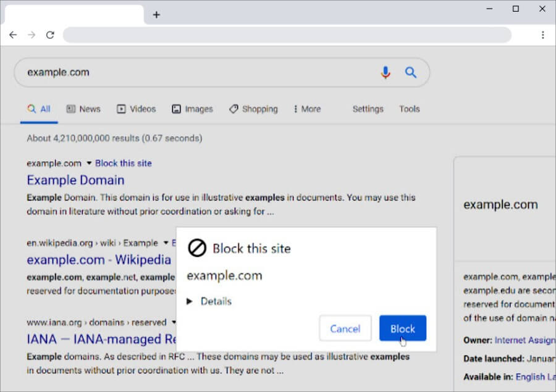Screen dimensions: 556x392
Task: Click the search box containing example.com
Action: (x=222, y=72)
